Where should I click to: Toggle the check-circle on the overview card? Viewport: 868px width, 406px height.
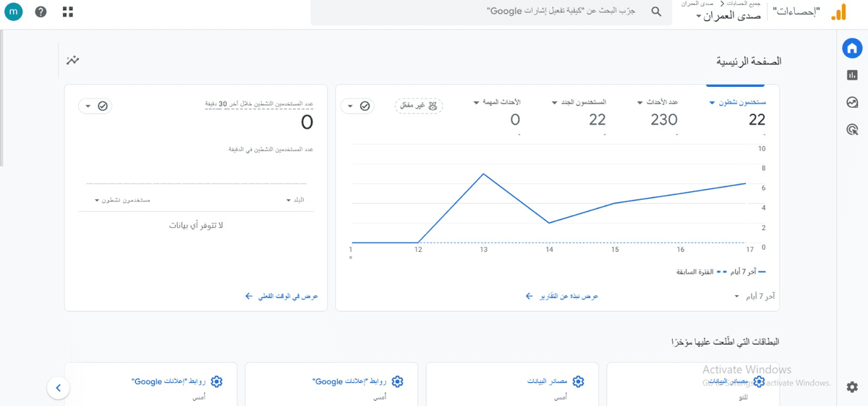pos(365,106)
